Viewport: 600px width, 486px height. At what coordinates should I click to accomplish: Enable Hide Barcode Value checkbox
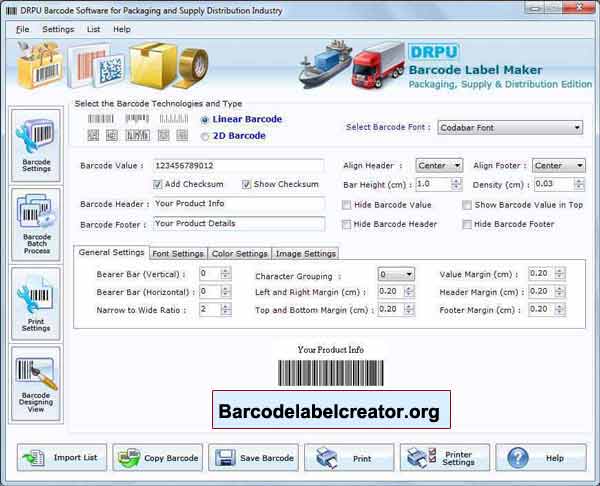pyautogui.click(x=346, y=205)
